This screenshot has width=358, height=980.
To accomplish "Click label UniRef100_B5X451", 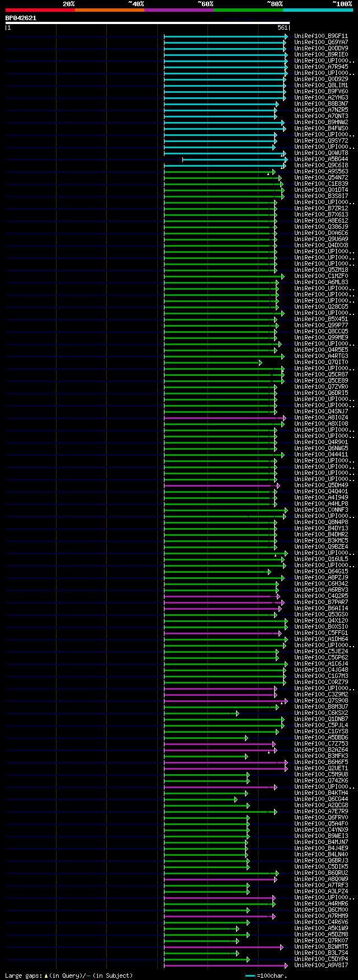I will (321, 319).
